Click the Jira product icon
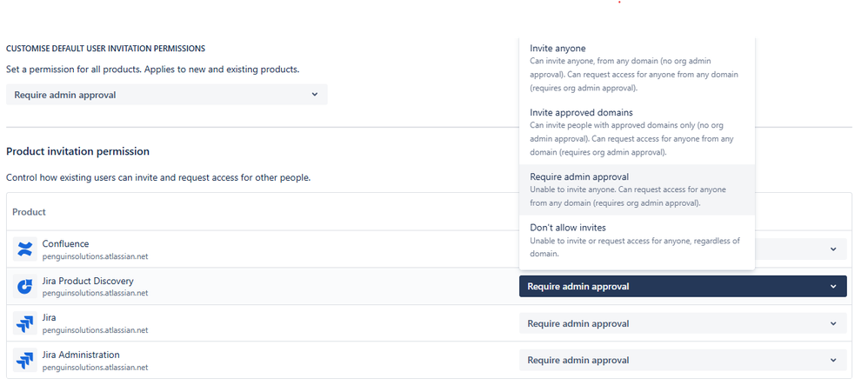The width and height of the screenshot is (868, 385). tap(24, 323)
